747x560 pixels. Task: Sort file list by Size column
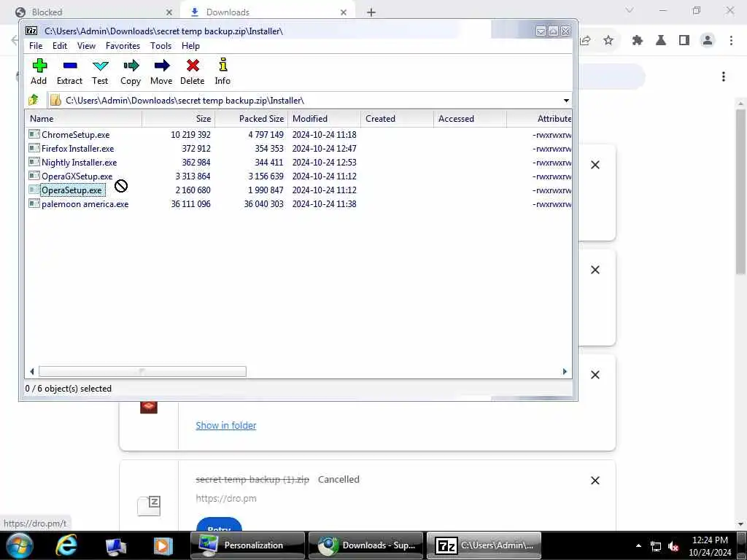pos(179,119)
